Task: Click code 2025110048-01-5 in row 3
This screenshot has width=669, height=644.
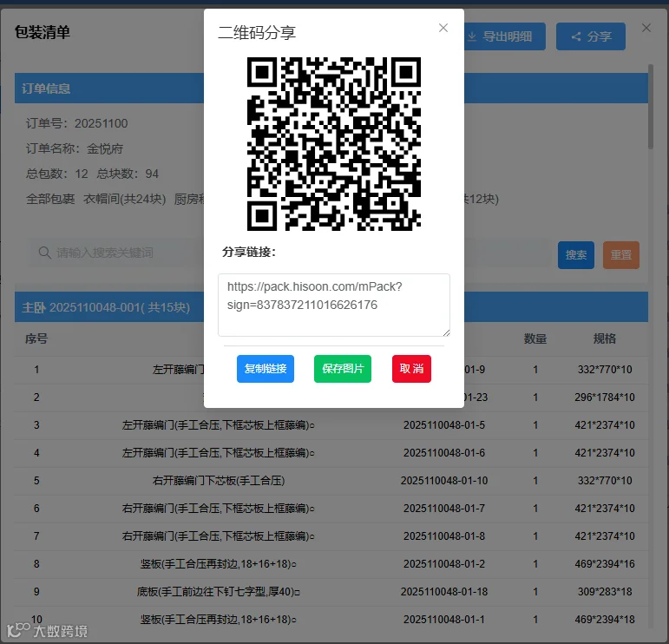Action: [x=444, y=425]
